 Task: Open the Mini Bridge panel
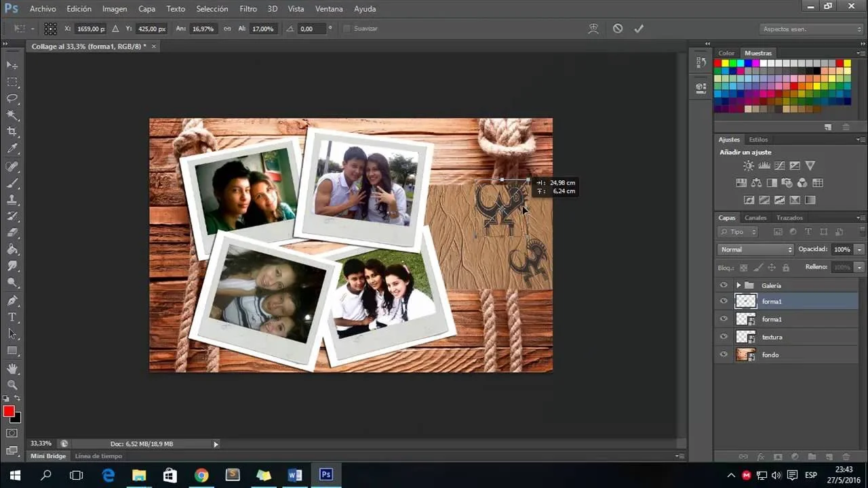[x=48, y=456]
